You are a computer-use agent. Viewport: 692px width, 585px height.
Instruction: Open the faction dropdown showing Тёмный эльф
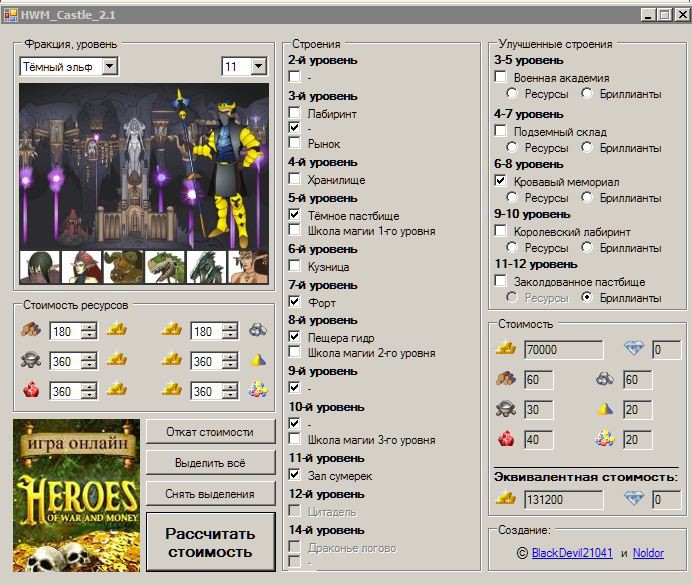tap(109, 67)
